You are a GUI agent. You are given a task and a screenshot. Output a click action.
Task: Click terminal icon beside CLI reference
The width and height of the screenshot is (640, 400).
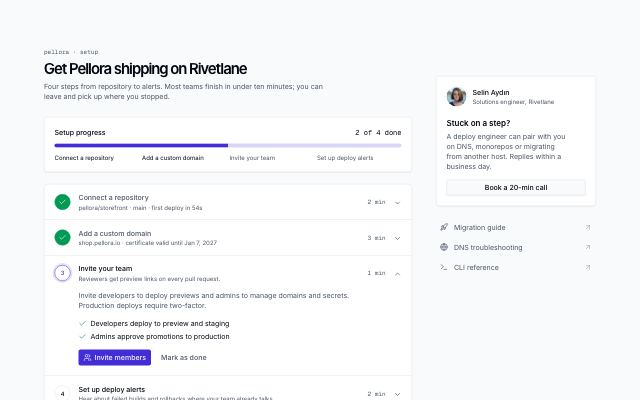(444, 267)
